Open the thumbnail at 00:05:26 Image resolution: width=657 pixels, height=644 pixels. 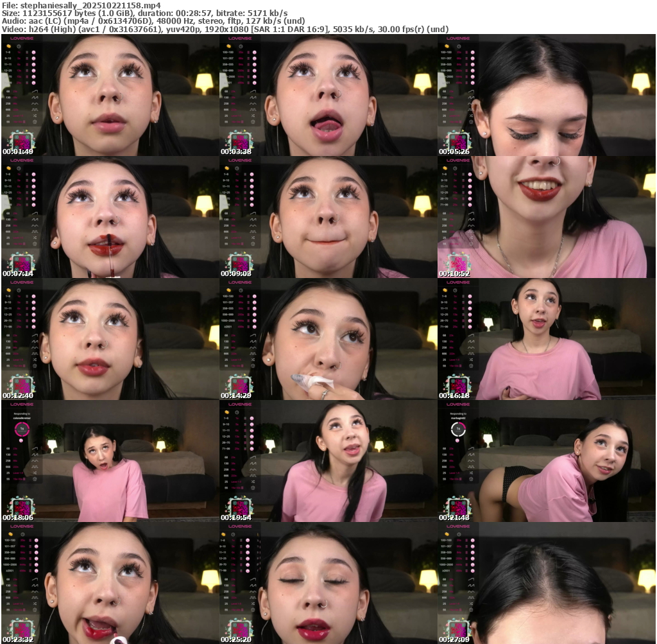pyautogui.click(x=546, y=95)
